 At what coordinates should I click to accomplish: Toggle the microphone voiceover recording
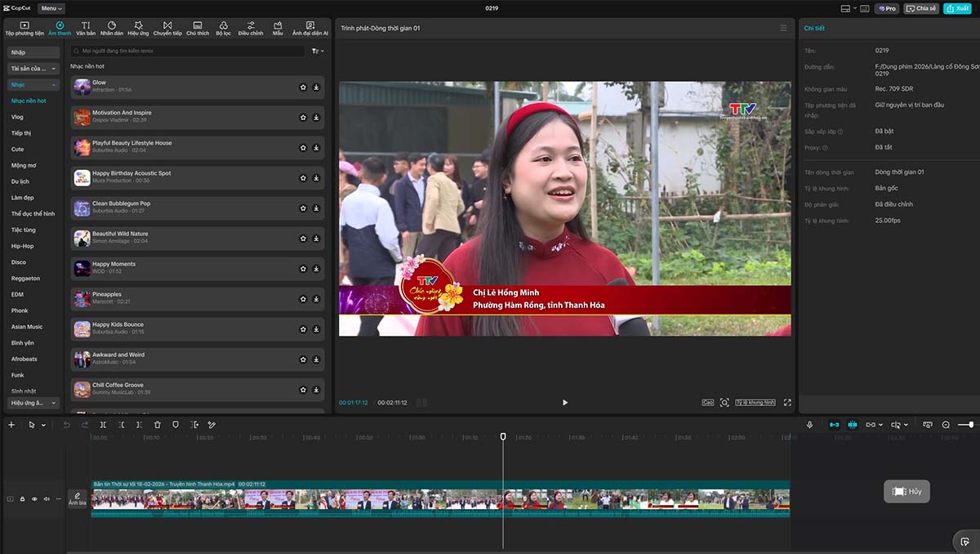tap(810, 425)
